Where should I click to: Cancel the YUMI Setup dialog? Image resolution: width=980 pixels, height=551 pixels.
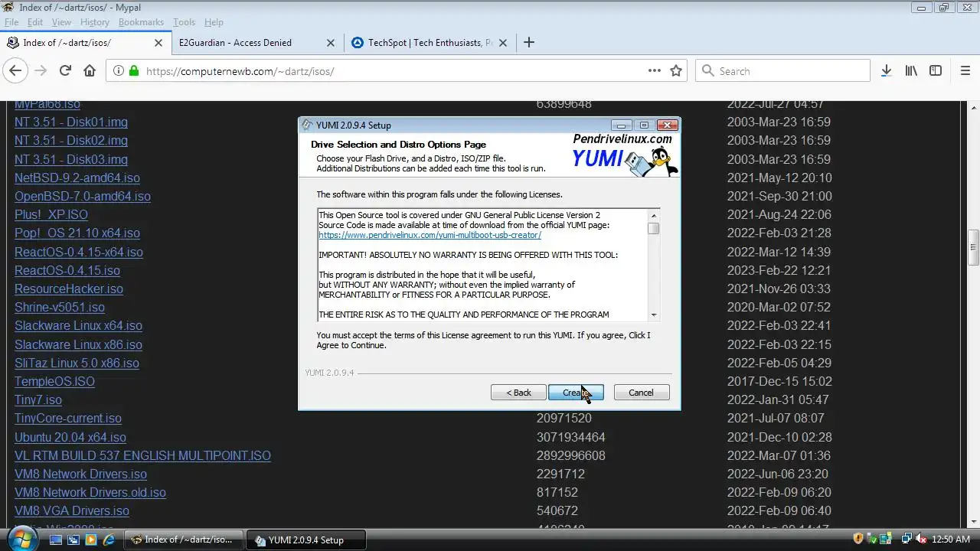pyautogui.click(x=642, y=393)
